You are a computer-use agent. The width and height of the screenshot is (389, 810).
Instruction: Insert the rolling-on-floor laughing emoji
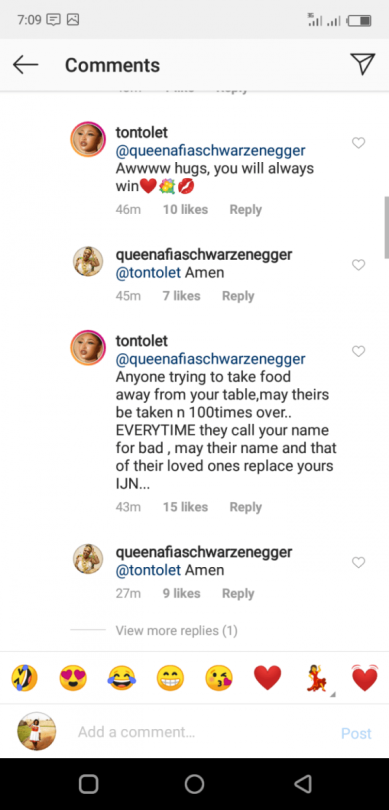[25, 678]
